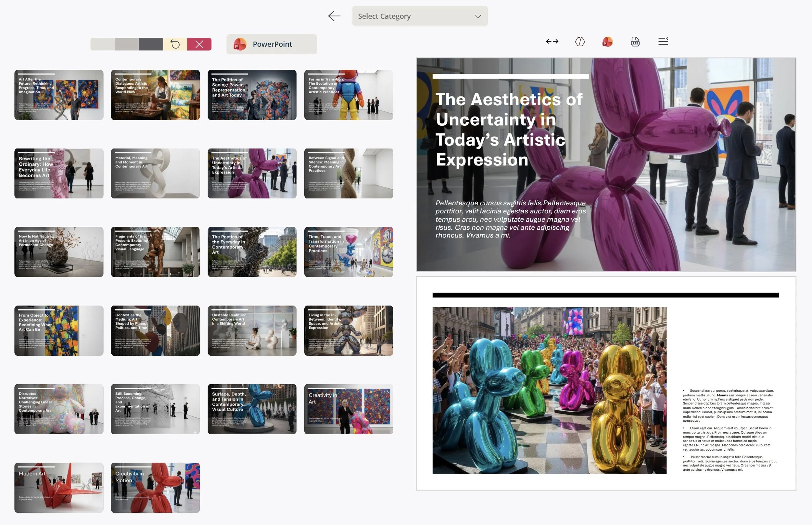Select the 'Rewriting the Ordinary' slide thumbnail
The height and width of the screenshot is (525, 812).
click(x=58, y=173)
